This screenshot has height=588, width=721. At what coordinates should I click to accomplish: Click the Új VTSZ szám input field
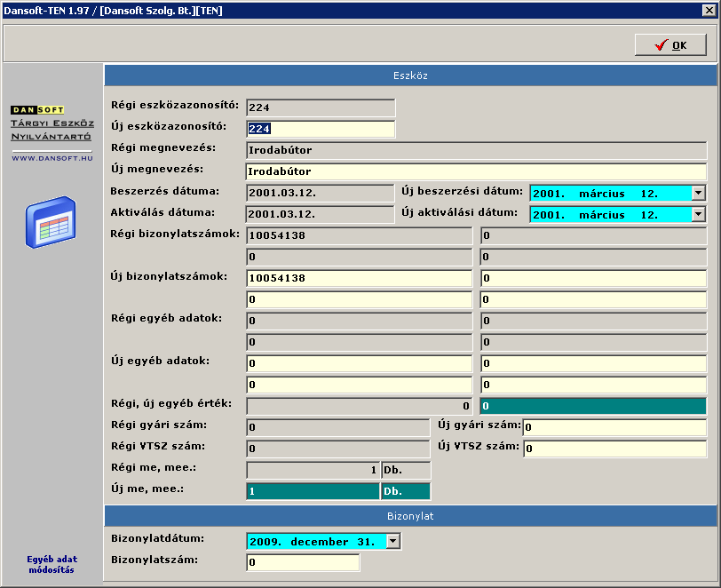pyautogui.click(x=614, y=449)
